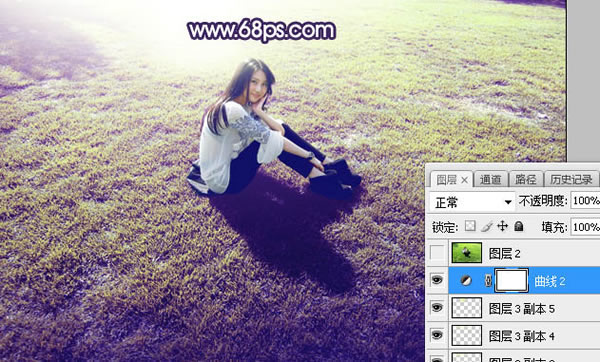Select the white layer mask of 曲线 2
Viewport: 600px width, 362px height.
click(512, 280)
